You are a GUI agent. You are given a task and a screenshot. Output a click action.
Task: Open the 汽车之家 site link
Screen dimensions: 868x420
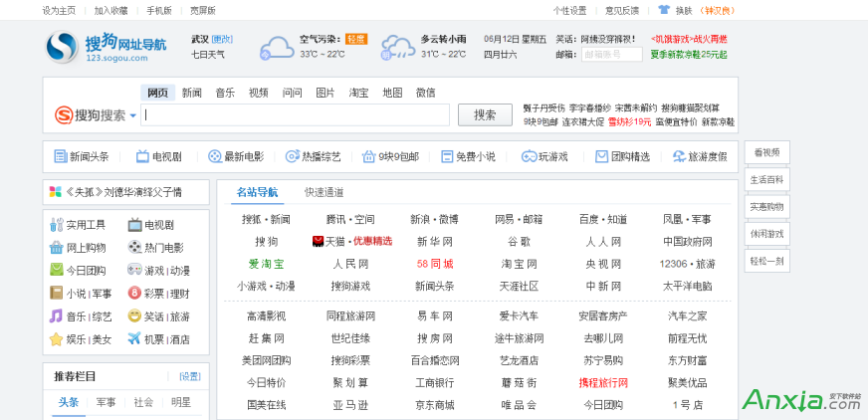[x=688, y=315]
